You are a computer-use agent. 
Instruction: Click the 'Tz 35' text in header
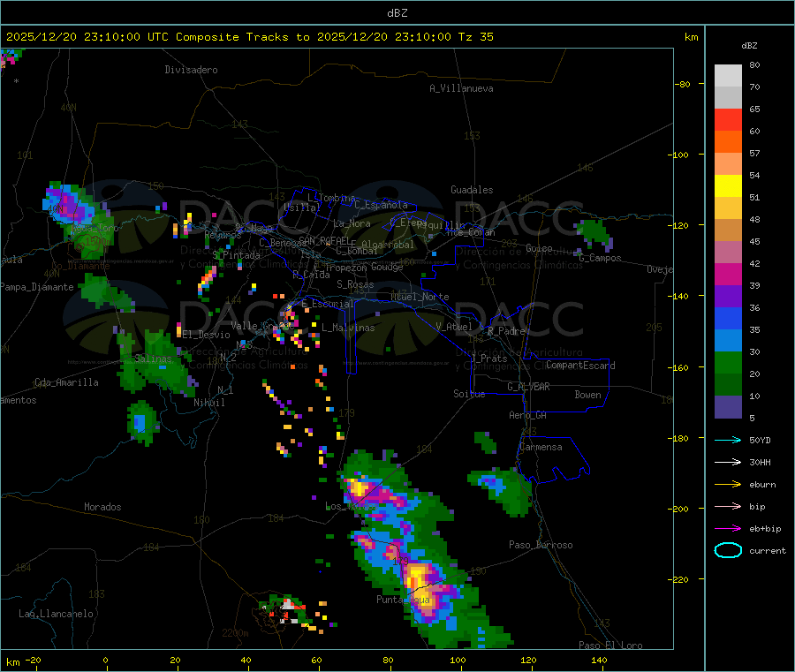coord(475,37)
